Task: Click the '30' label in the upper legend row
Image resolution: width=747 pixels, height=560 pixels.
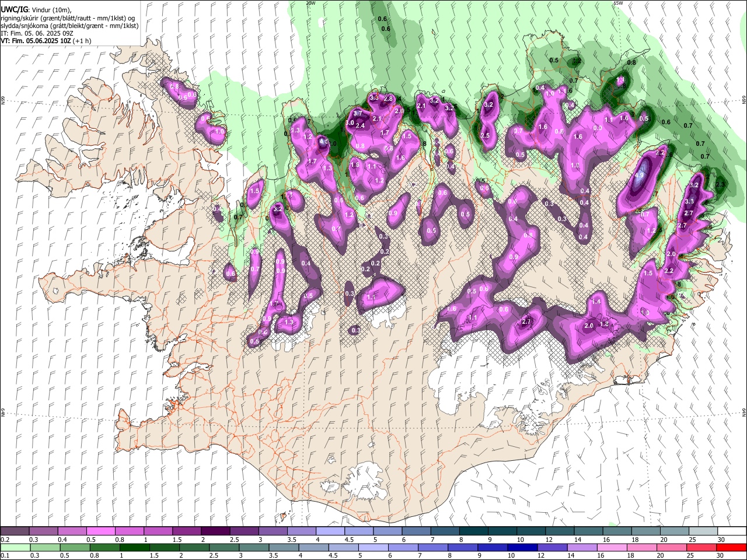Action: click(721, 540)
